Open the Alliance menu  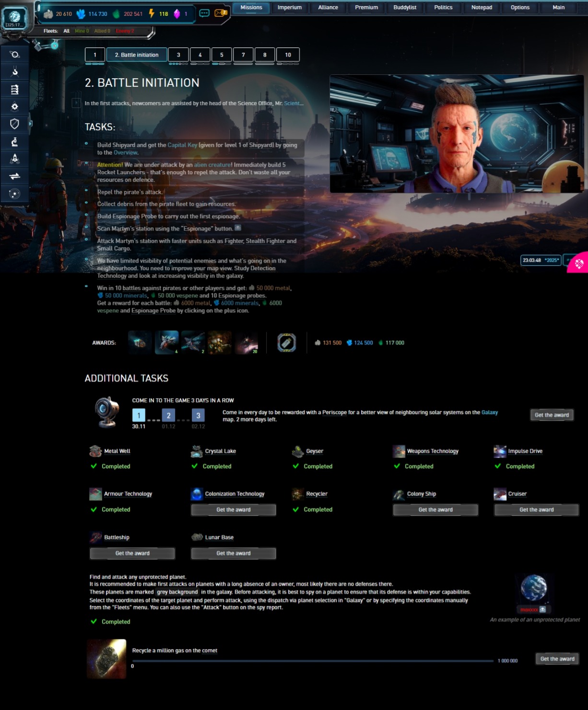click(328, 8)
